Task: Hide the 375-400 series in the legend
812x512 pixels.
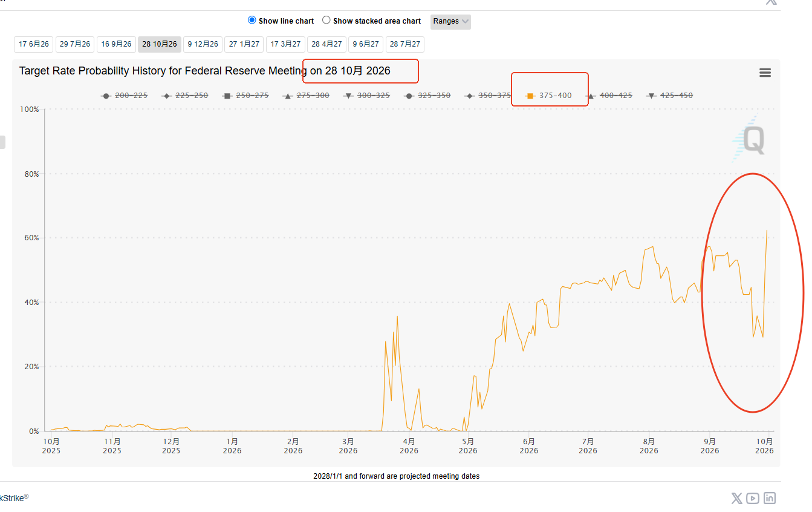Action: (x=548, y=96)
